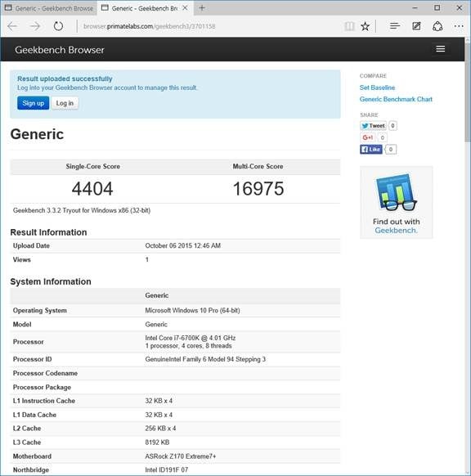This screenshot has height=476, width=471.
Task: Click upload date October 06 2015 value
Action: point(182,245)
